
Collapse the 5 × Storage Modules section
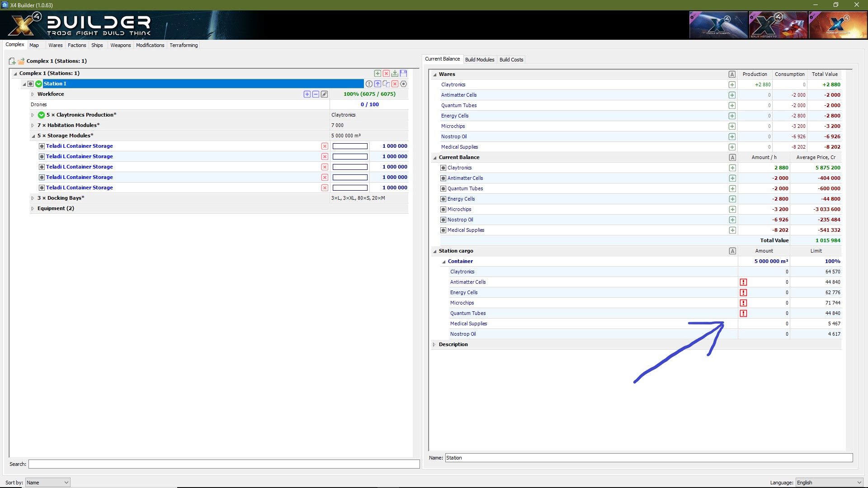33,136
